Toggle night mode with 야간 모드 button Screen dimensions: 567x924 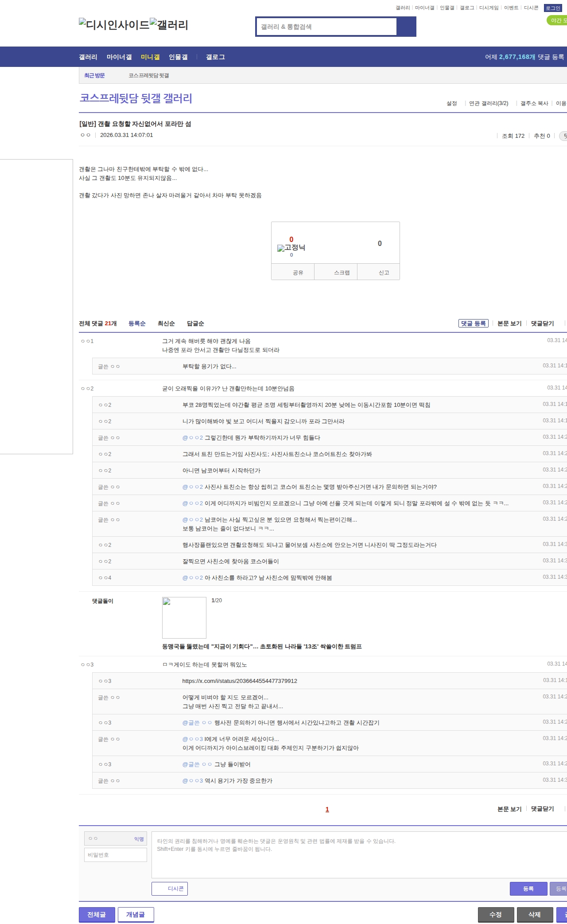(x=558, y=20)
